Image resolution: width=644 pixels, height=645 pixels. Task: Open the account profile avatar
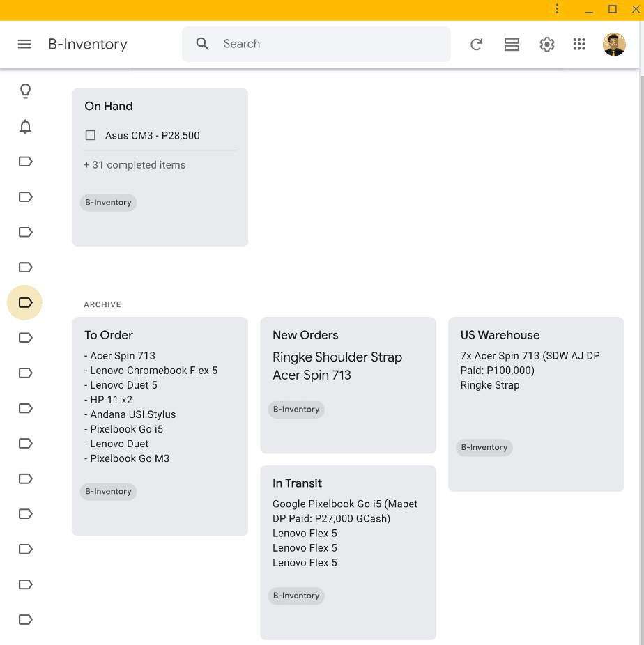pos(614,44)
